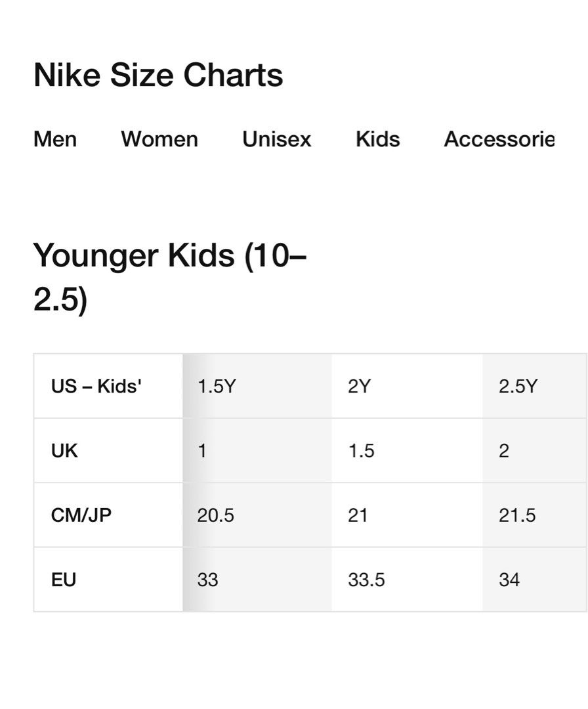Image resolution: width=588 pixels, height=709 pixels.
Task: Open the Men size chart tab
Action: [x=55, y=139]
